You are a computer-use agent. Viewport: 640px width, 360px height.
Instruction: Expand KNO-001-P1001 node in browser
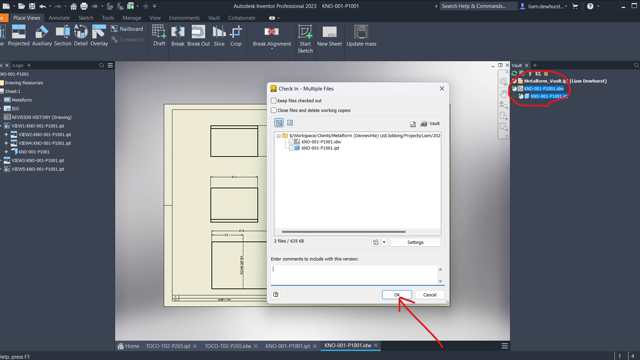pyautogui.click(x=6, y=152)
